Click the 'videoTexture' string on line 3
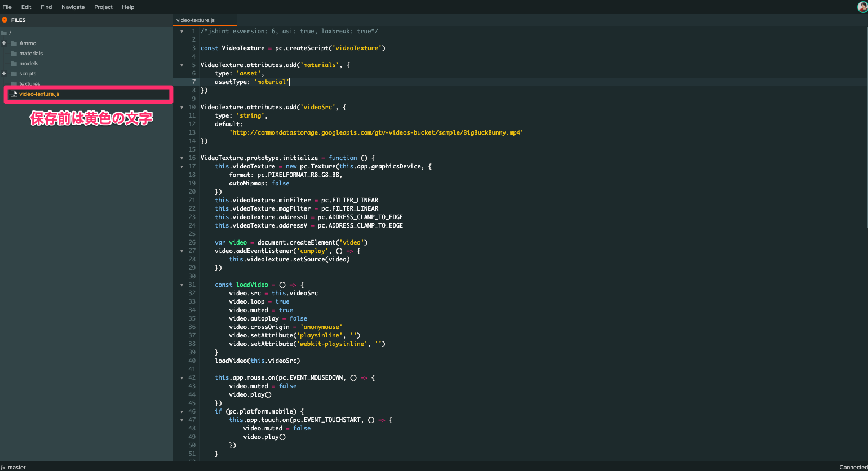Image resolution: width=868 pixels, height=471 pixels. [x=357, y=48]
